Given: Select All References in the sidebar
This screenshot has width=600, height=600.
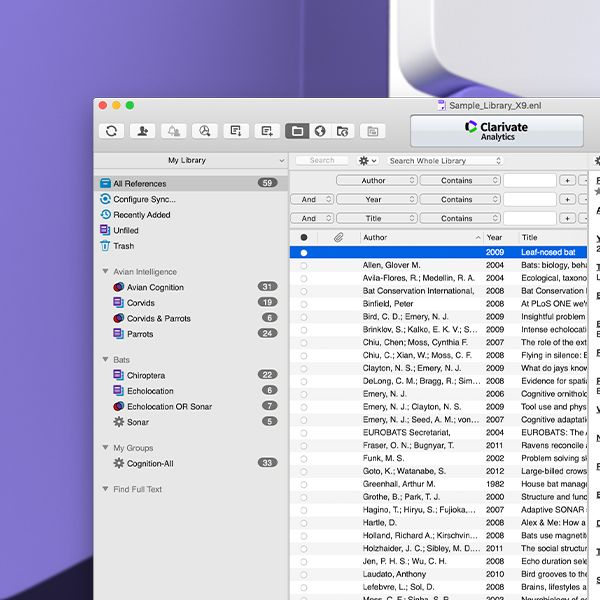Looking at the screenshot, I should [190, 183].
